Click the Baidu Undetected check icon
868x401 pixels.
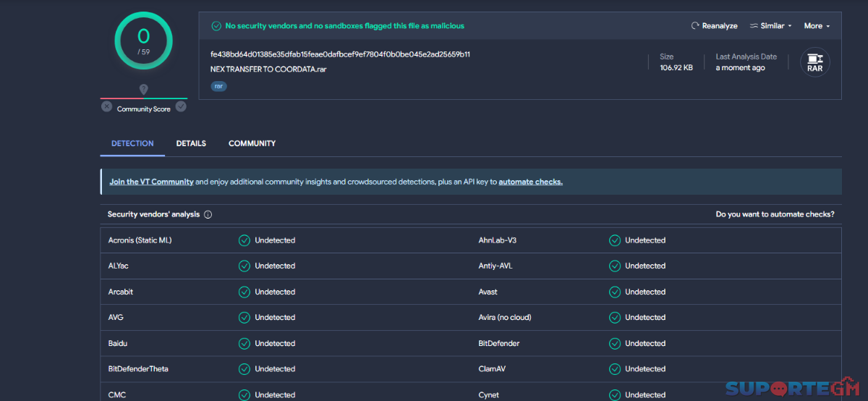244,343
